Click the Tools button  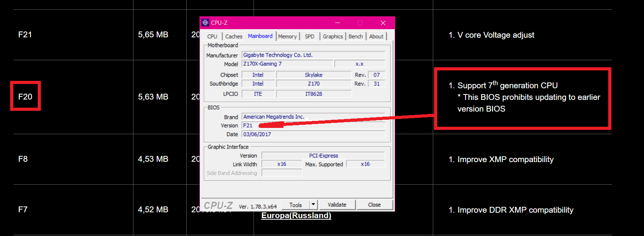(295, 205)
